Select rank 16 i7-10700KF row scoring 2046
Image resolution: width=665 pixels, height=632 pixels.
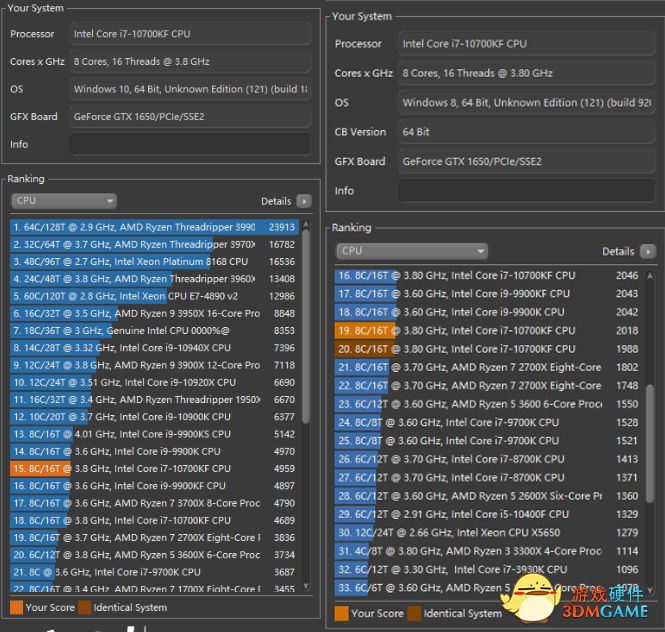click(x=488, y=276)
